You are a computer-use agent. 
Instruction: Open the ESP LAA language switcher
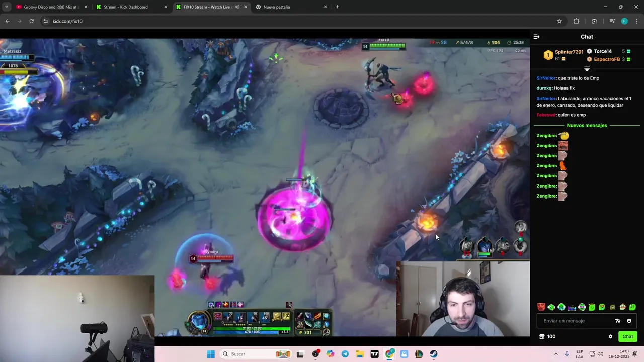580,354
